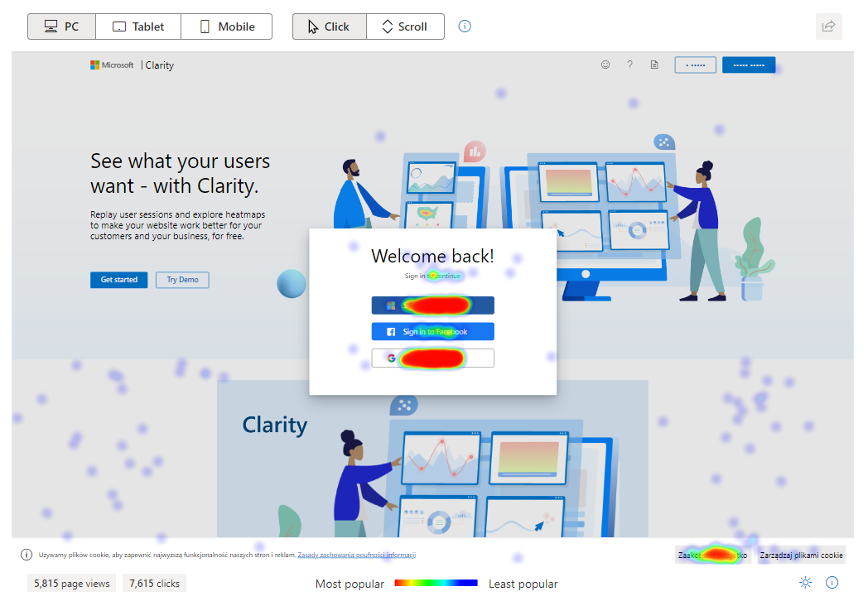Click the popularity color gradient legend
The image size is (868, 606).
pos(436,583)
